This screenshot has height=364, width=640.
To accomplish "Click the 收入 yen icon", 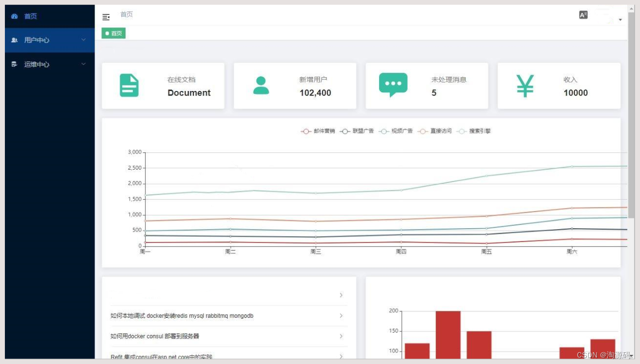I will [x=525, y=86].
